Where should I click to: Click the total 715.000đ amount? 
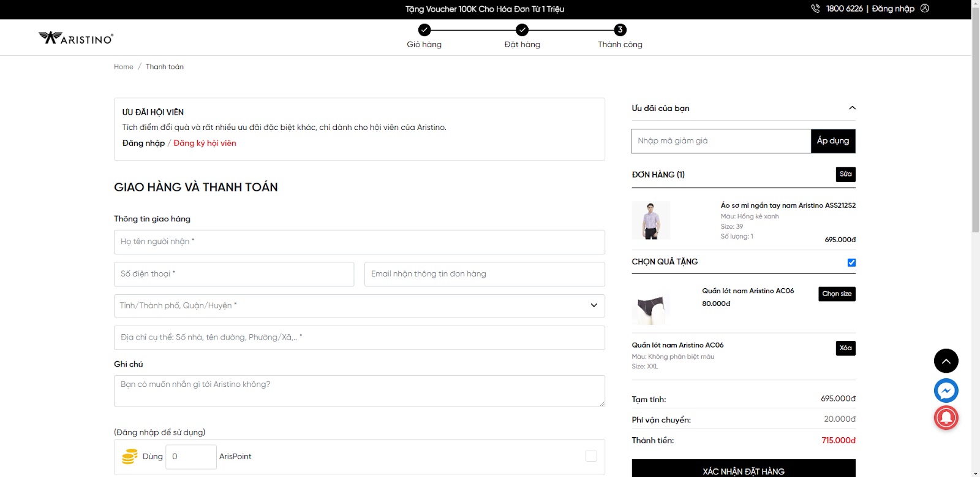(839, 440)
